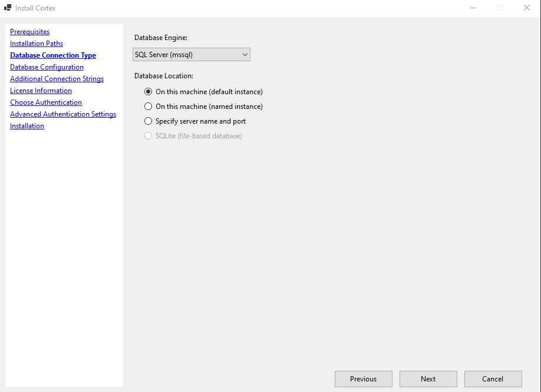Select On this machine (default instance)
This screenshot has height=392, width=541.
(x=148, y=91)
